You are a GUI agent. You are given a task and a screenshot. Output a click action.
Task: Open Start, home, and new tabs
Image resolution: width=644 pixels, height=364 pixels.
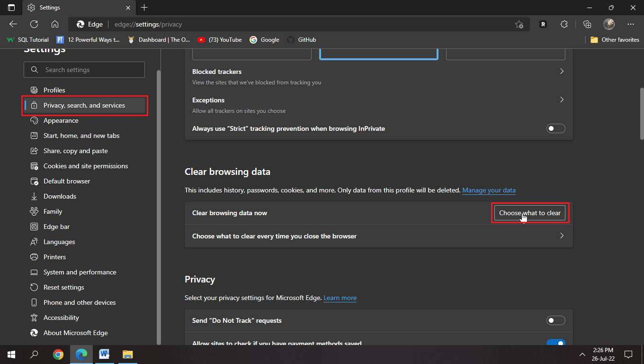click(84, 136)
